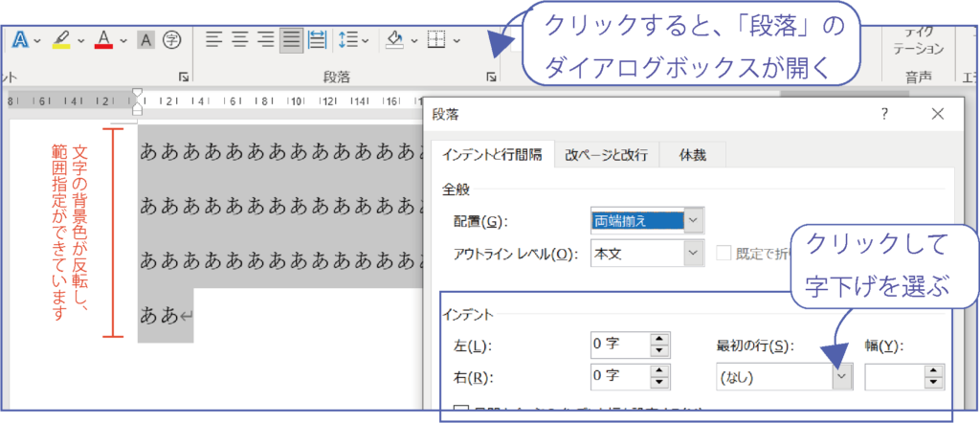Open the 段落 dialog box launcher
Viewport: 980px width, 423px height.
491,76
